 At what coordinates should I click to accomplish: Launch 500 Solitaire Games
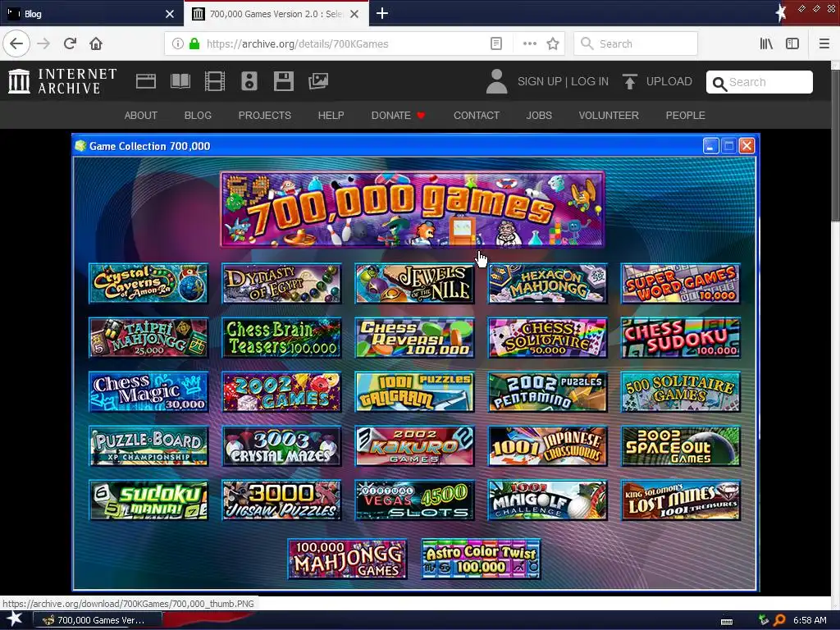tap(680, 392)
